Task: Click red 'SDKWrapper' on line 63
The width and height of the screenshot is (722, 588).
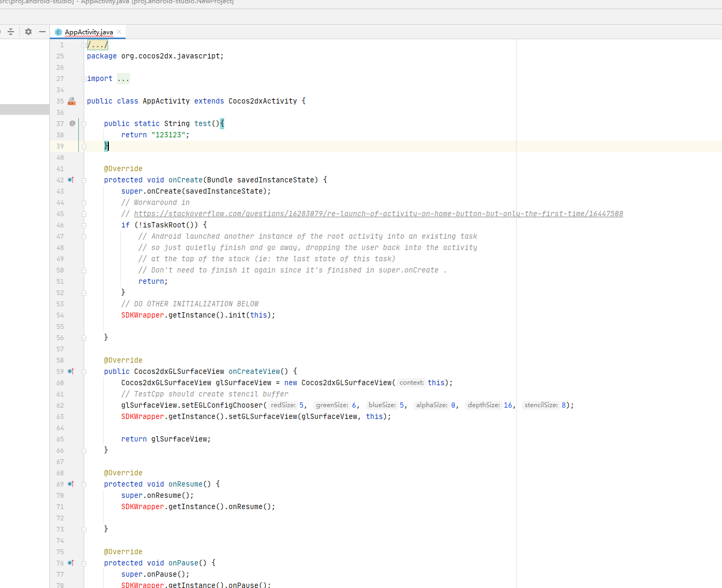Action: [143, 416]
